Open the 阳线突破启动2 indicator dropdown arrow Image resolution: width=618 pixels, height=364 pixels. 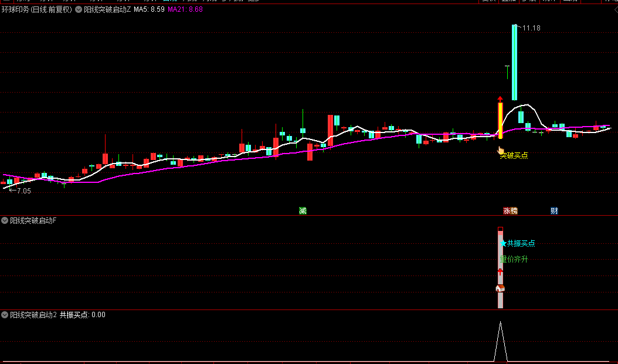5,315
